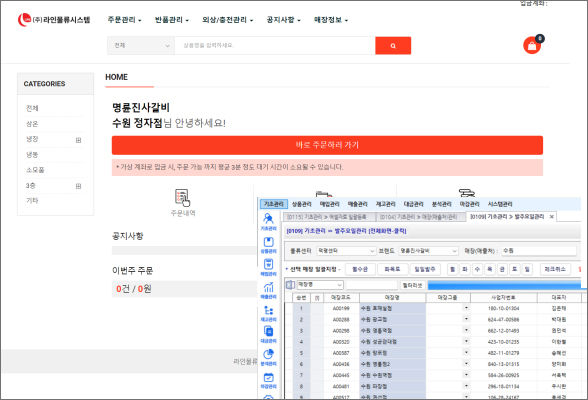Click the filter text box next to 매장명
The height and width of the screenshot is (400, 588).
pos(372,285)
